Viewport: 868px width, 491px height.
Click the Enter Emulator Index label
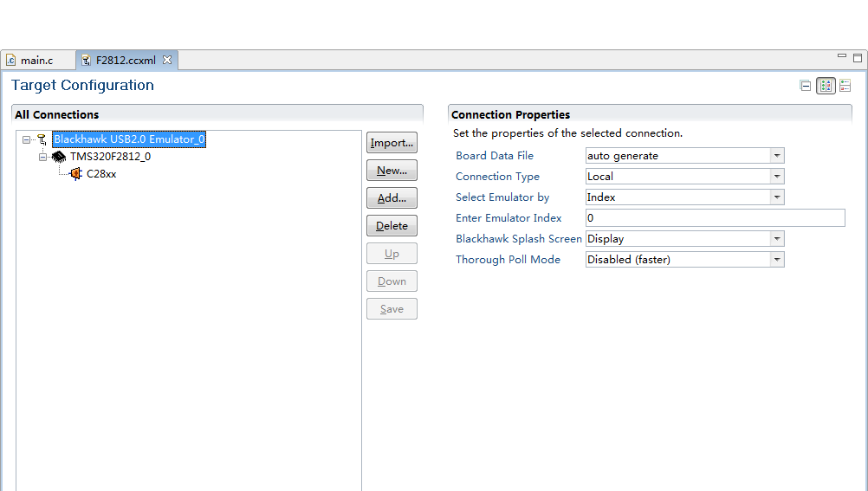508,218
